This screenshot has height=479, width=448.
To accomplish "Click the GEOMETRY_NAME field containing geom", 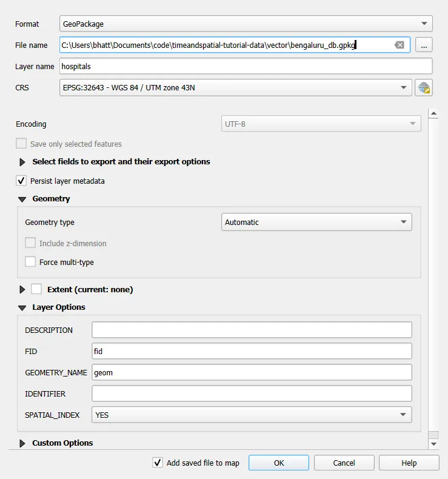I will (252, 372).
